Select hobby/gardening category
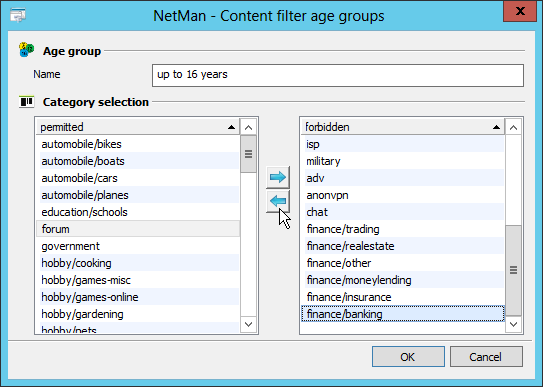The height and width of the screenshot is (387, 543). [x=138, y=314]
